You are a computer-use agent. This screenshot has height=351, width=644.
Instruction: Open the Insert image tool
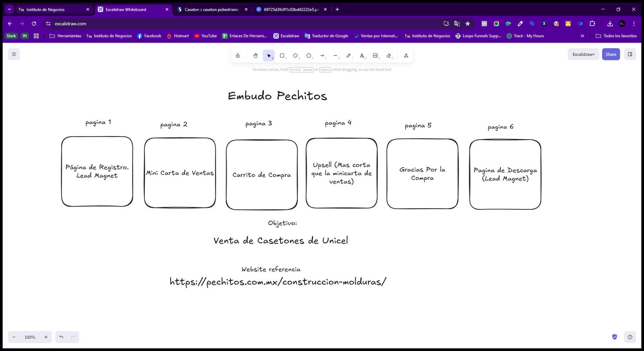375,56
